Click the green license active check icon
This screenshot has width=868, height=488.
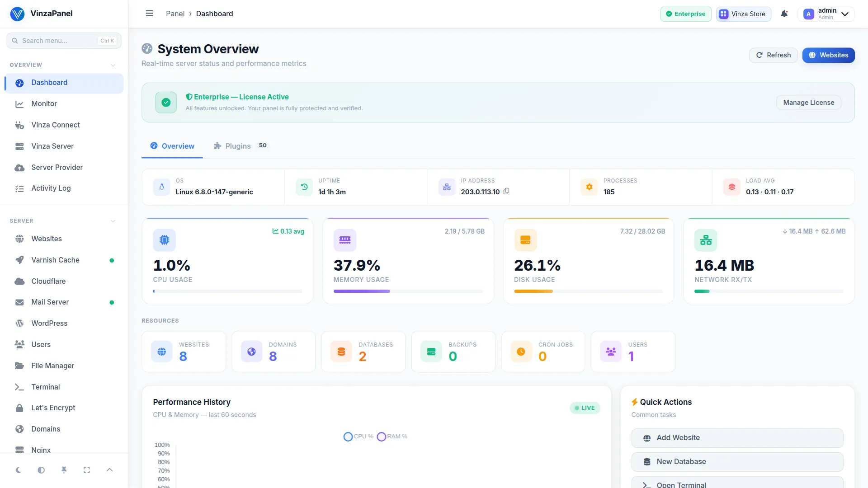[x=166, y=103]
